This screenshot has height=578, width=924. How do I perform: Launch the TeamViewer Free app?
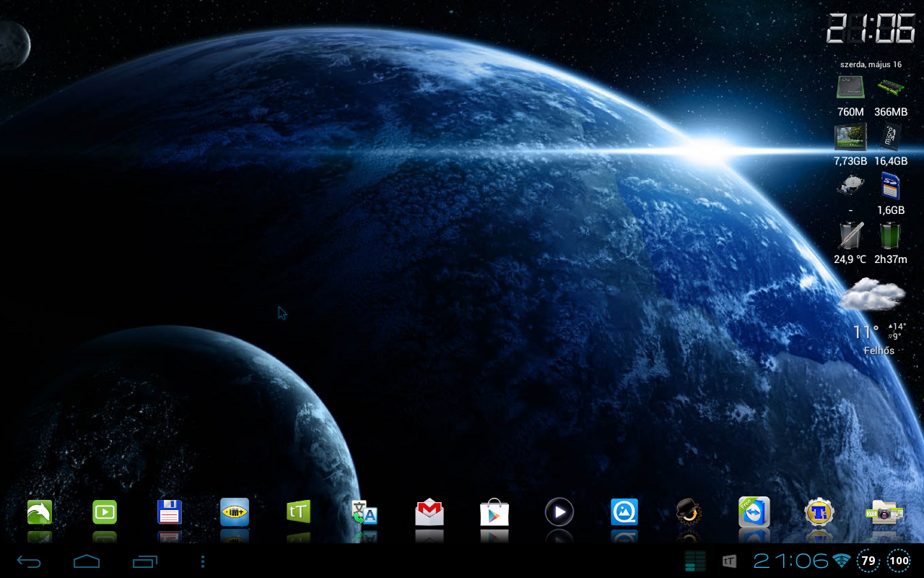pos(754,512)
